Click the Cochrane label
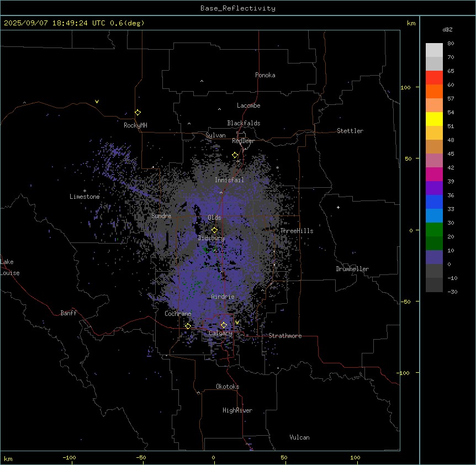This screenshot has height=465, width=476. pos(178,314)
